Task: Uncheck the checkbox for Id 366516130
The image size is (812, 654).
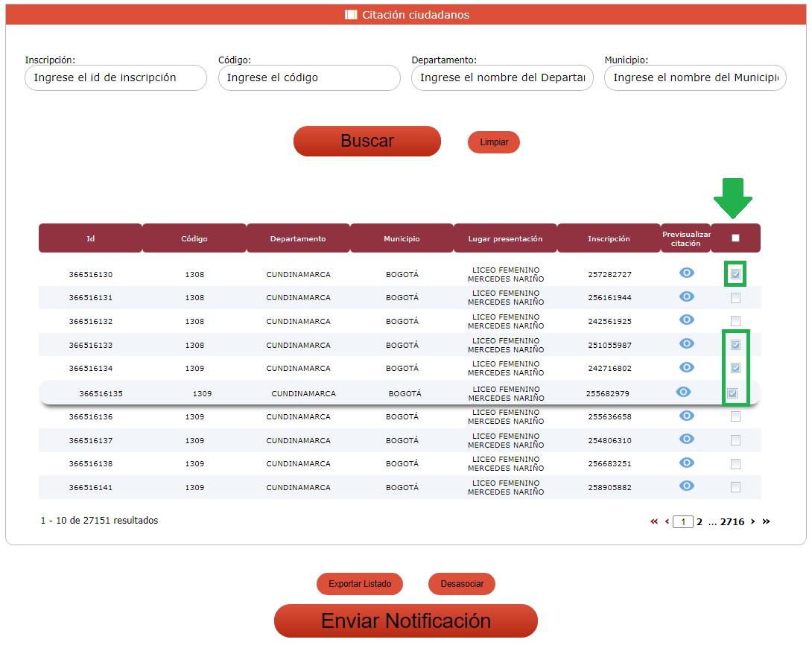Action: click(x=735, y=275)
